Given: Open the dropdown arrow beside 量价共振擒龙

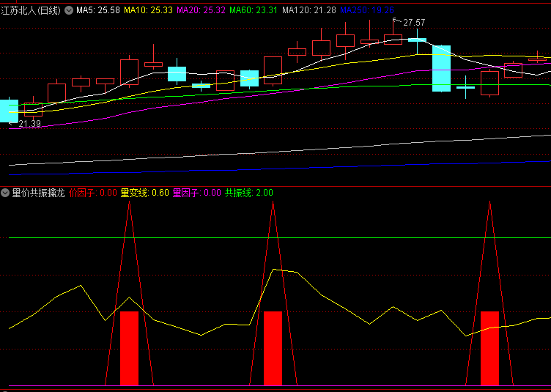Looking at the screenshot, I should tap(5, 193).
